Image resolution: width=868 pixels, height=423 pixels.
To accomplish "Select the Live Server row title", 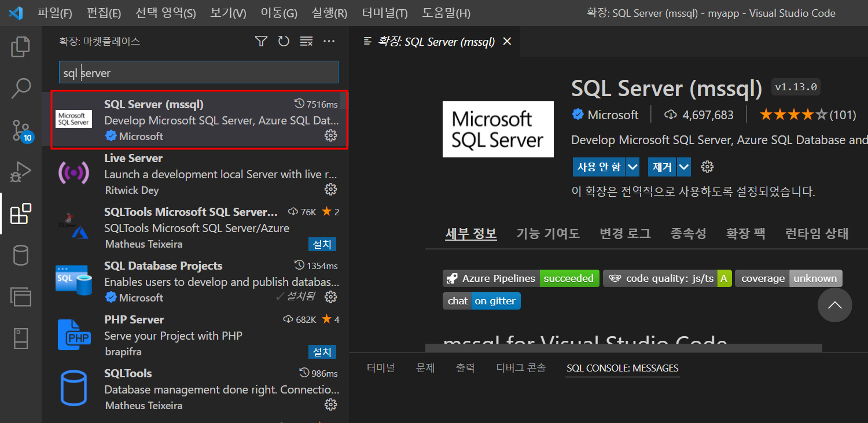I will [x=133, y=158].
